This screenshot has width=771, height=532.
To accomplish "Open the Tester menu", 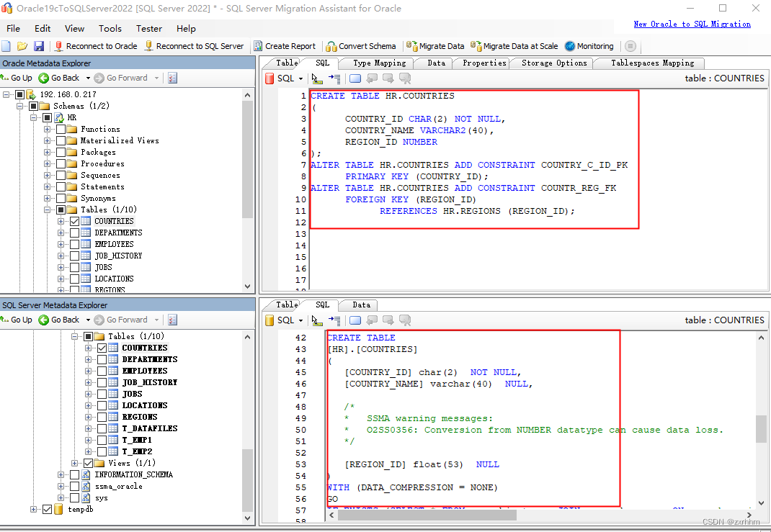I will (x=149, y=29).
